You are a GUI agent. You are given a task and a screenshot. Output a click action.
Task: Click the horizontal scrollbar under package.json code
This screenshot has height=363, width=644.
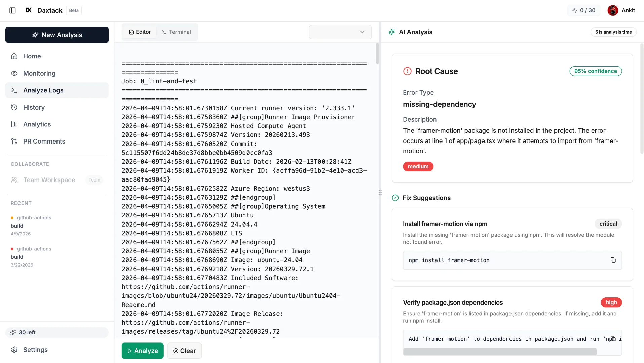point(499,352)
